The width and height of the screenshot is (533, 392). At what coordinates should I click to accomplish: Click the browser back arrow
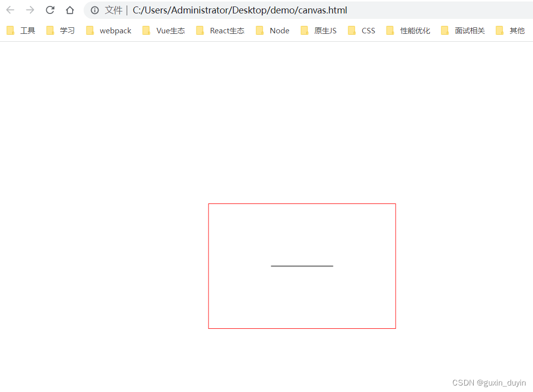pos(10,10)
